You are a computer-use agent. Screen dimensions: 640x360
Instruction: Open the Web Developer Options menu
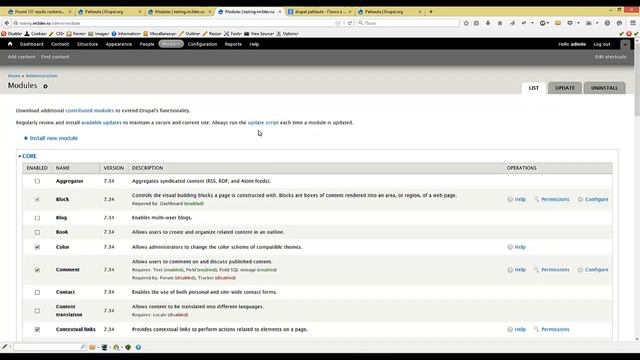pos(287,34)
